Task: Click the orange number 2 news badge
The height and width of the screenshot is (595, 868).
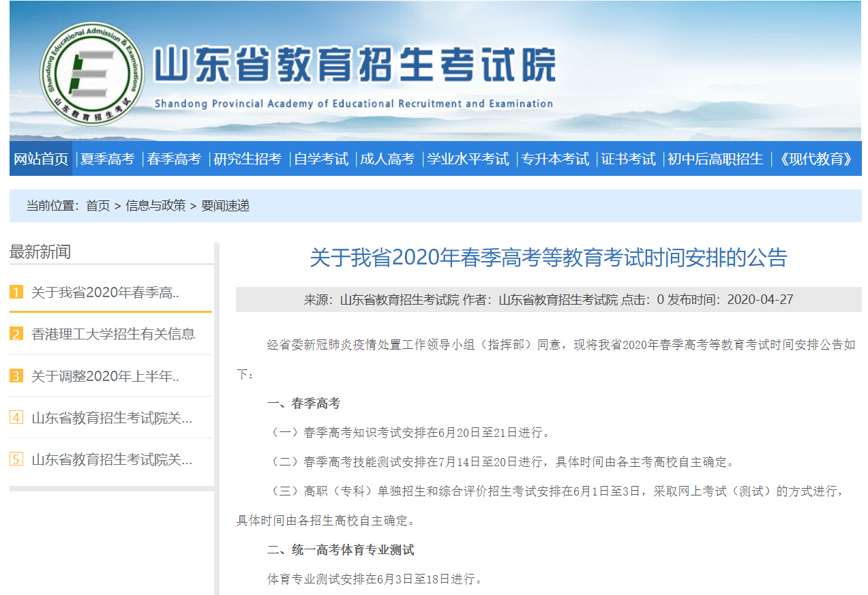Action: coord(16,334)
